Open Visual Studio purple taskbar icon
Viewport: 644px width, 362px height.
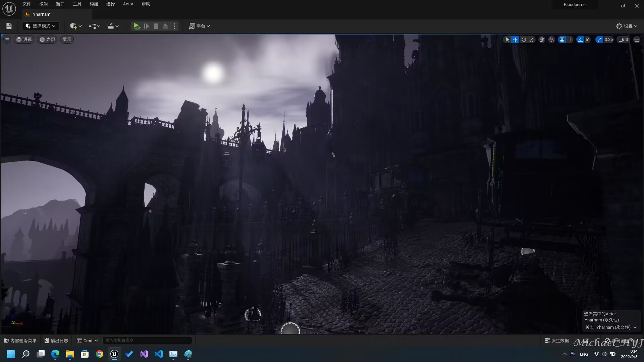(x=144, y=354)
